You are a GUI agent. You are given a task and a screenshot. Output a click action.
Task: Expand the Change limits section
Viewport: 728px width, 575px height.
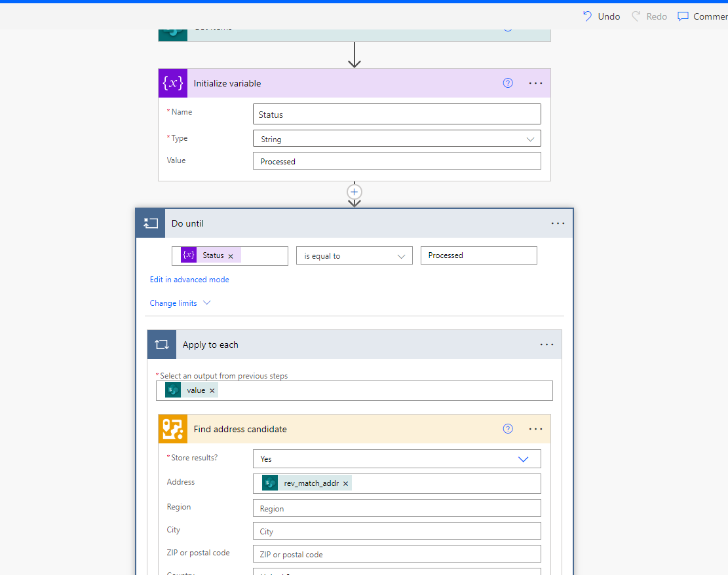[180, 303]
